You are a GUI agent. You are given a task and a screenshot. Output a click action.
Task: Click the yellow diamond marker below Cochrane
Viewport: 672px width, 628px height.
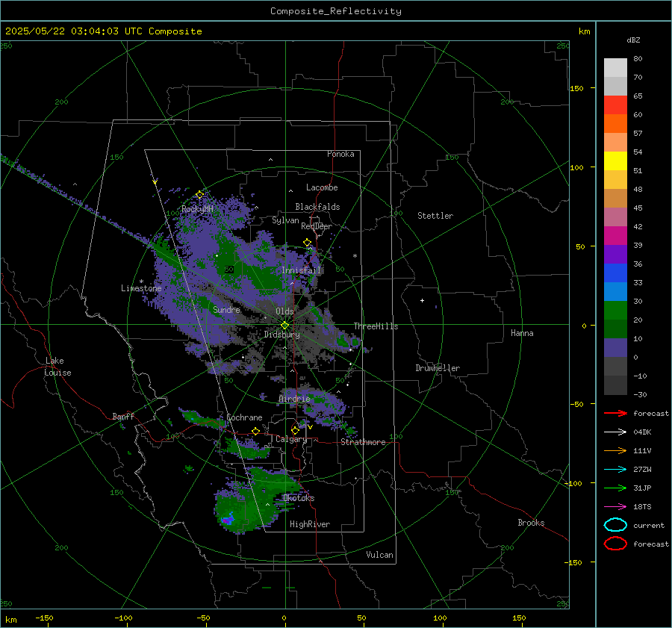pos(256,431)
